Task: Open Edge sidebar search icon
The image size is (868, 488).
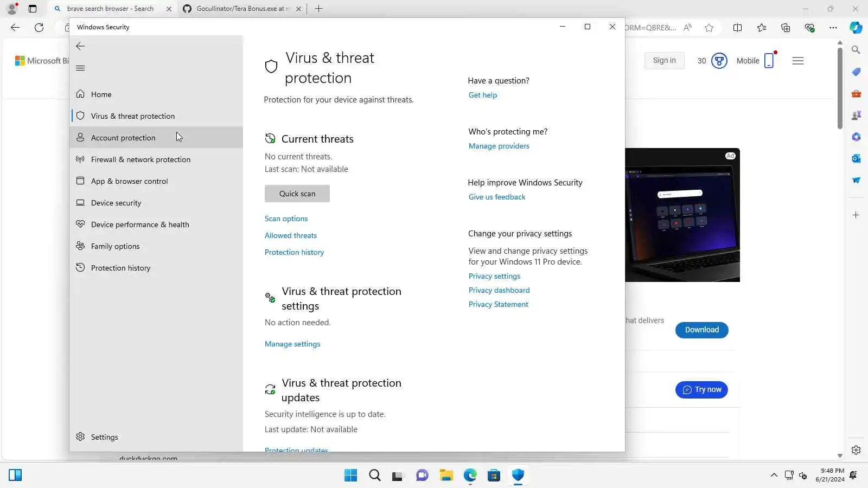Action: coord(856,50)
